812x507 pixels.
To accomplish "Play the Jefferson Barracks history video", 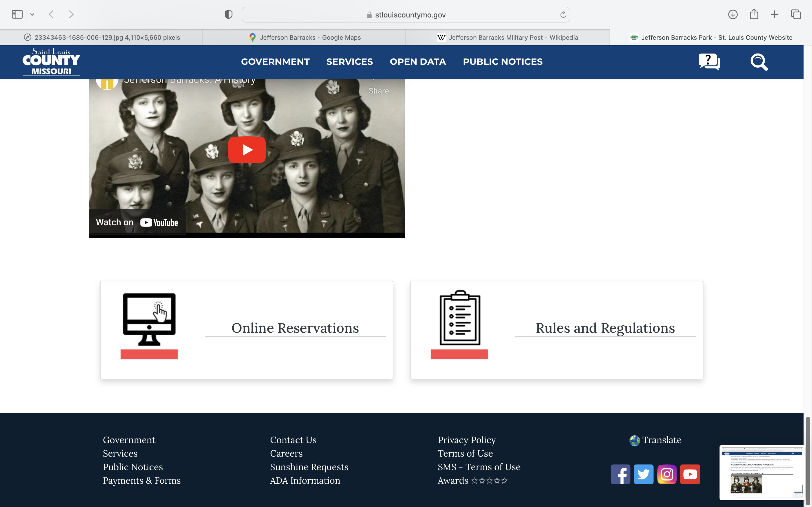I will point(247,150).
